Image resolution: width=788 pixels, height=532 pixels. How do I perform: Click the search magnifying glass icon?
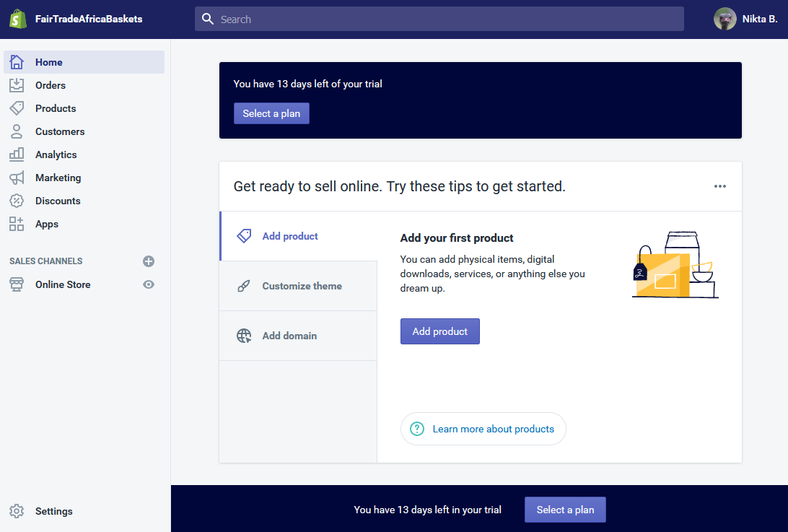(x=208, y=19)
